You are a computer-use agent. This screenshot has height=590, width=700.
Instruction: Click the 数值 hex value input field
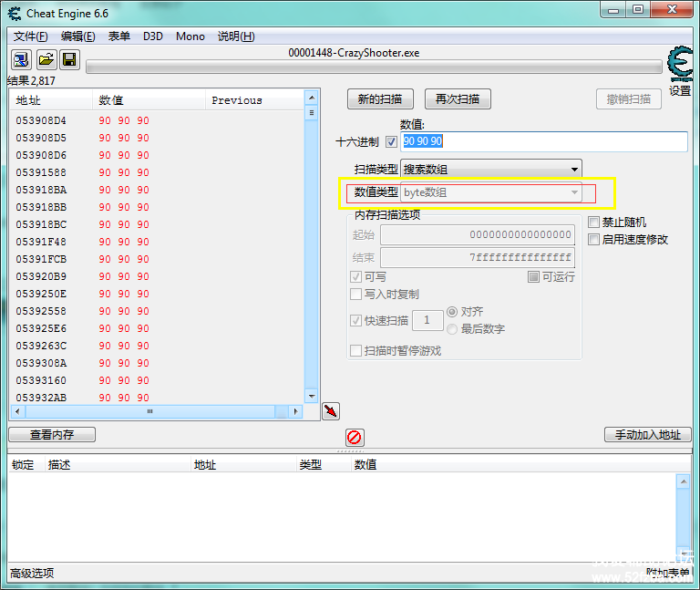[544, 141]
